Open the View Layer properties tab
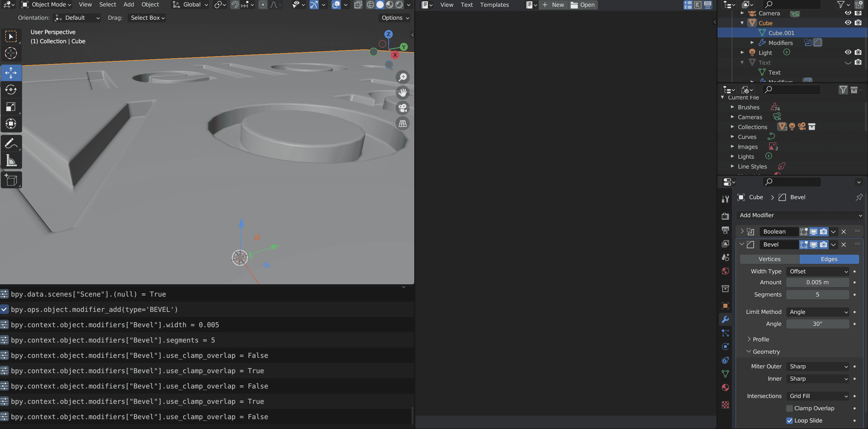 pos(725,244)
